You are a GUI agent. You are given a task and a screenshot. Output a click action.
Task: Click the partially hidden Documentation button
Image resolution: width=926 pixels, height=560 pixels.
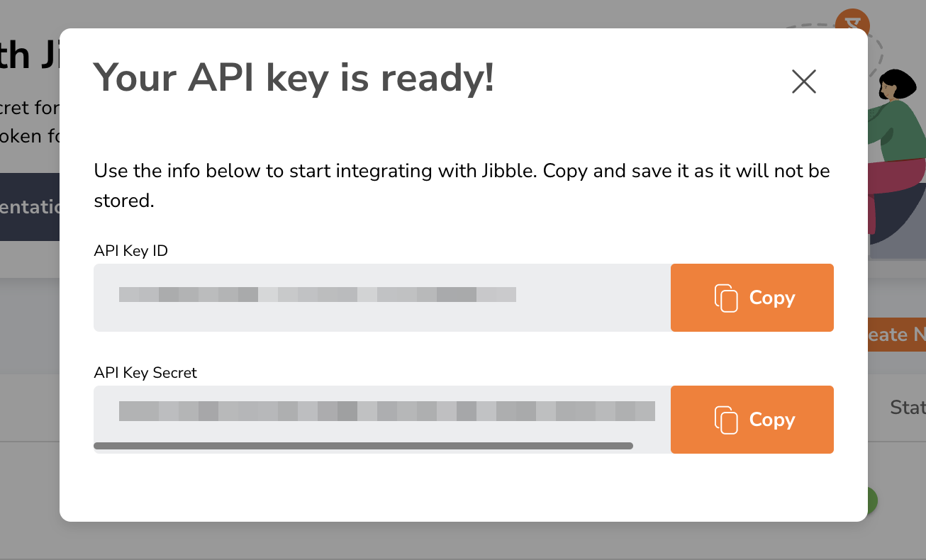pos(30,207)
